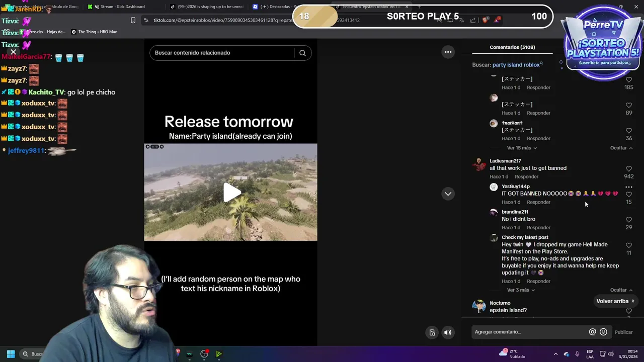The width and height of the screenshot is (644, 362).
Task: Like tnathant's comment with 36 likes
Action: (x=628, y=131)
